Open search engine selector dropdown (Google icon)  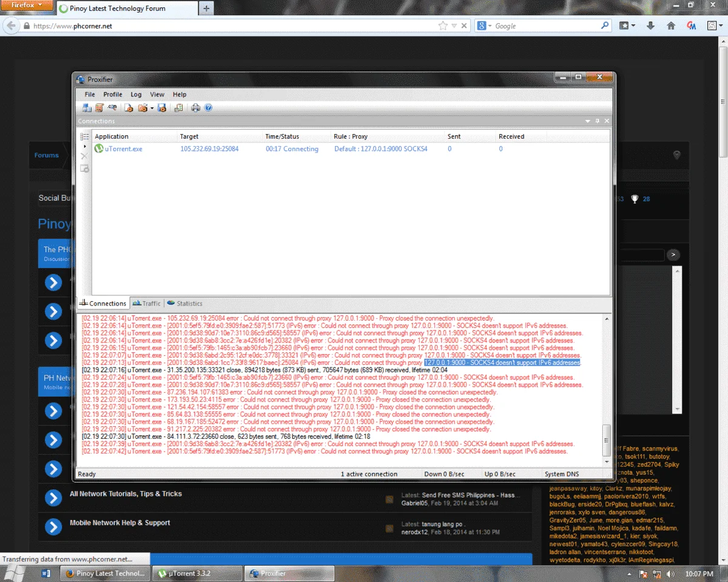click(x=484, y=26)
